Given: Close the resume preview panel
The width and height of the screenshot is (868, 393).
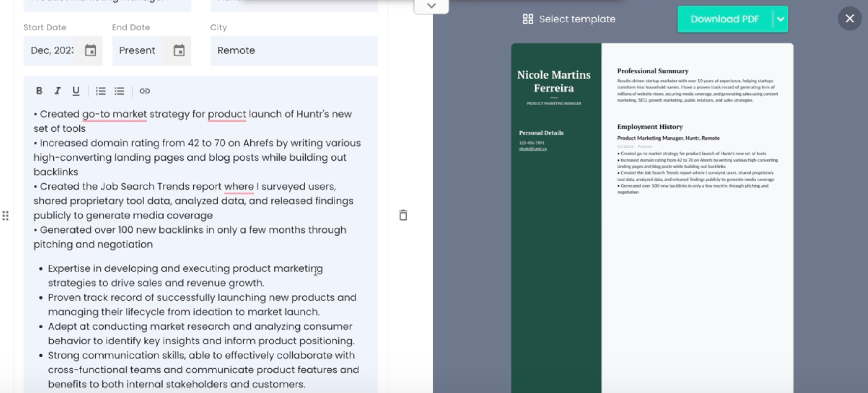Looking at the screenshot, I should [x=849, y=19].
